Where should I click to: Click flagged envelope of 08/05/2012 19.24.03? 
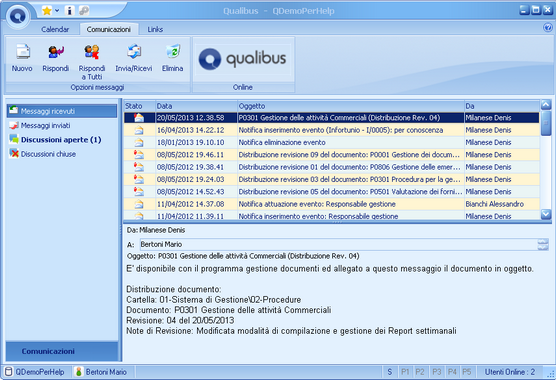click(x=139, y=179)
